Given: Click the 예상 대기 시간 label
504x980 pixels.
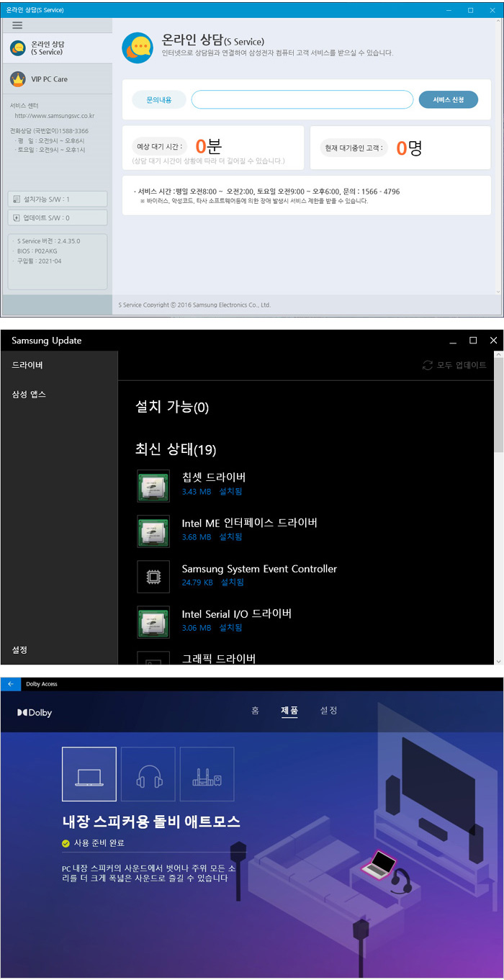Looking at the screenshot, I should pos(160,147).
